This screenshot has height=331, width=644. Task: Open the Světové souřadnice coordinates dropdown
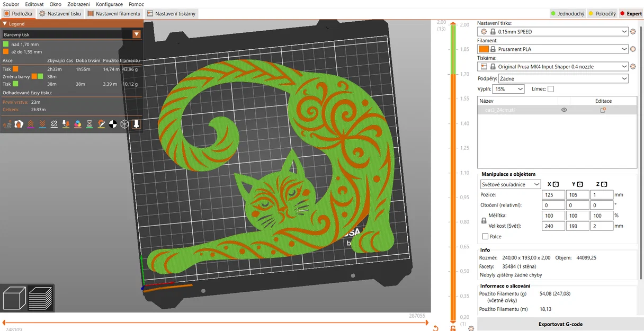pos(511,184)
